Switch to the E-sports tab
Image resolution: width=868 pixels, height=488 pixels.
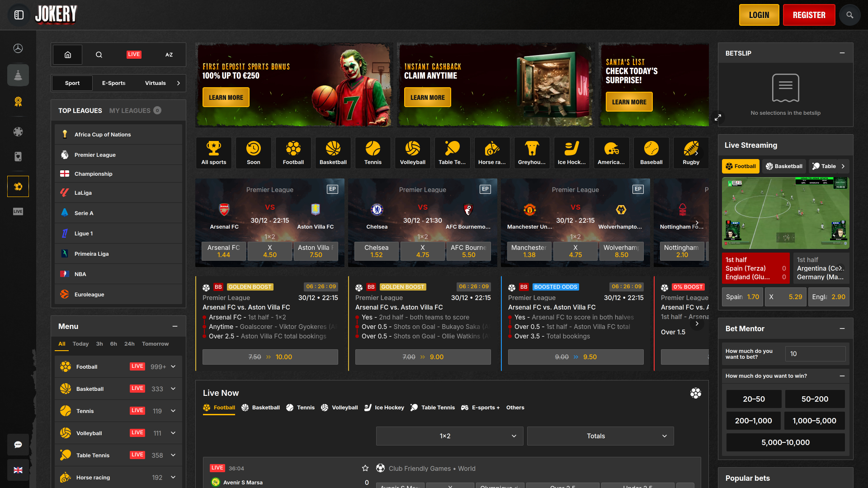[x=113, y=83]
